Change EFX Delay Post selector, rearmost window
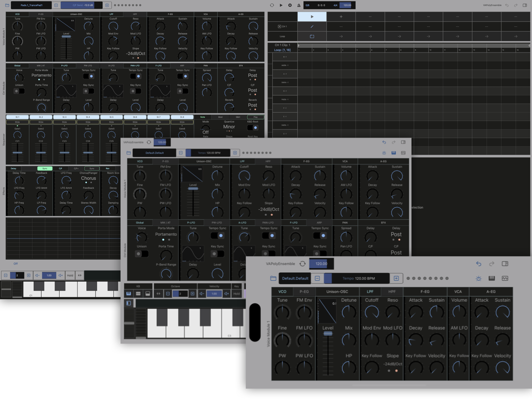532x399 pixels. (x=252, y=75)
